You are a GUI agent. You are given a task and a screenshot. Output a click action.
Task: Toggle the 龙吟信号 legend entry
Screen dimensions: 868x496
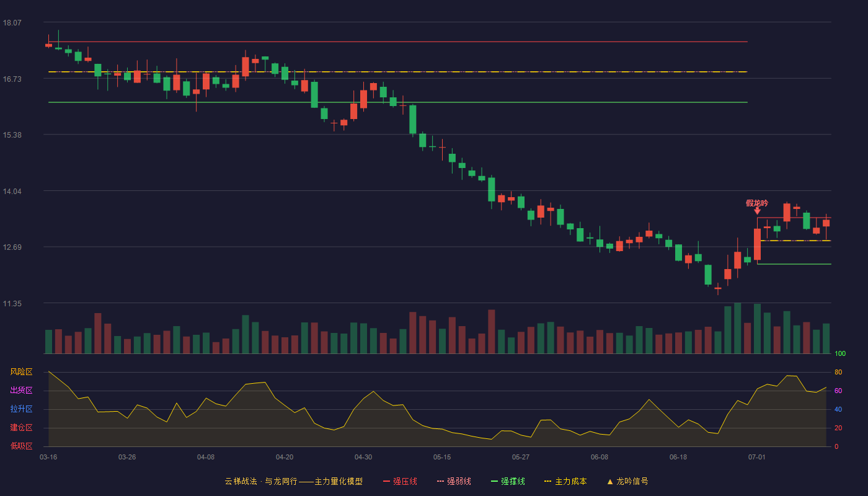point(627,481)
